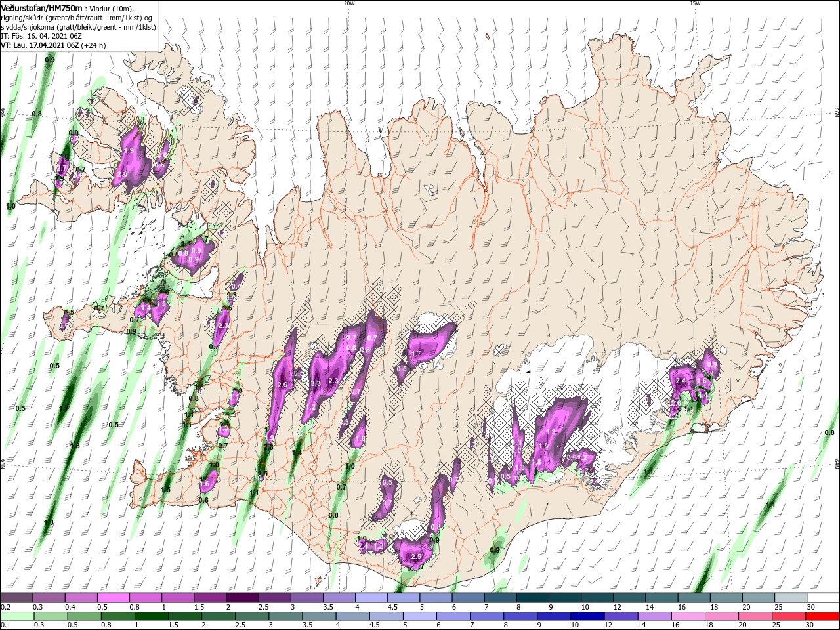Screen dimensions: 840x630
Task: Click the 'rigning/skúrir' legend description line
Action: pyautogui.click(x=76, y=18)
